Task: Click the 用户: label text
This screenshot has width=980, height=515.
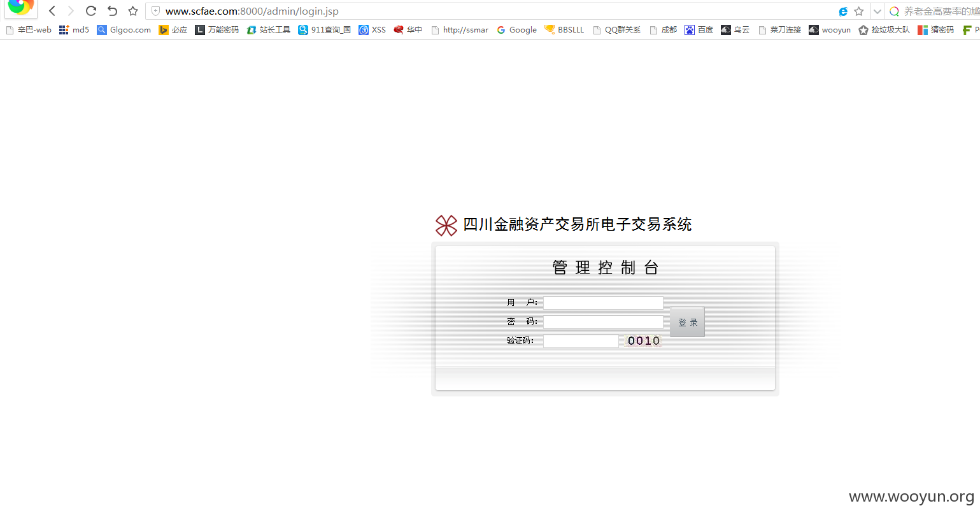Action: click(x=523, y=303)
